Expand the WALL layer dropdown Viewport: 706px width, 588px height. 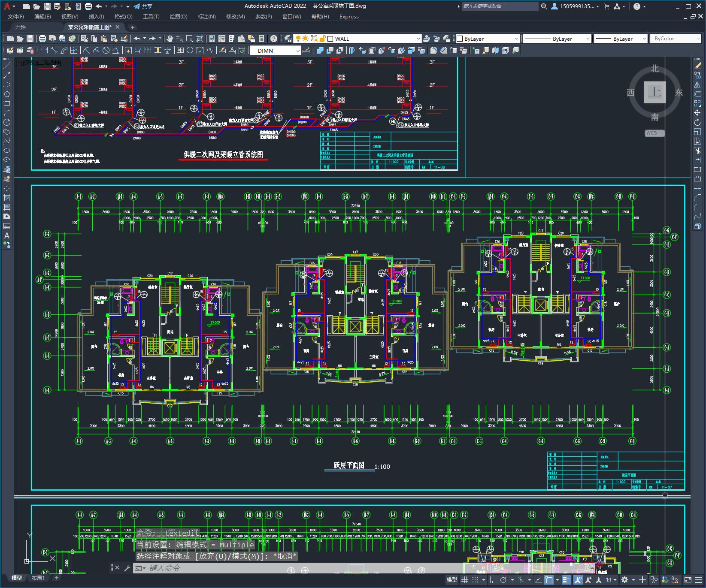418,39
